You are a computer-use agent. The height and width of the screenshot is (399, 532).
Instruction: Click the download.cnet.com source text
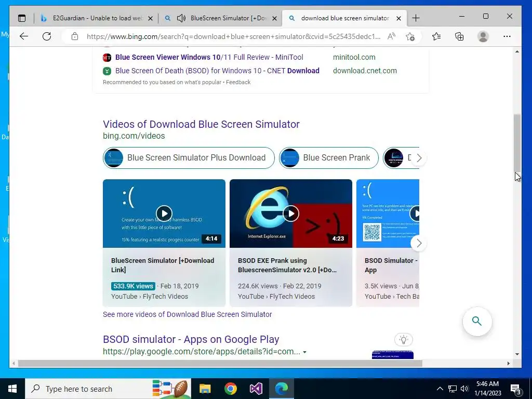[365, 71]
